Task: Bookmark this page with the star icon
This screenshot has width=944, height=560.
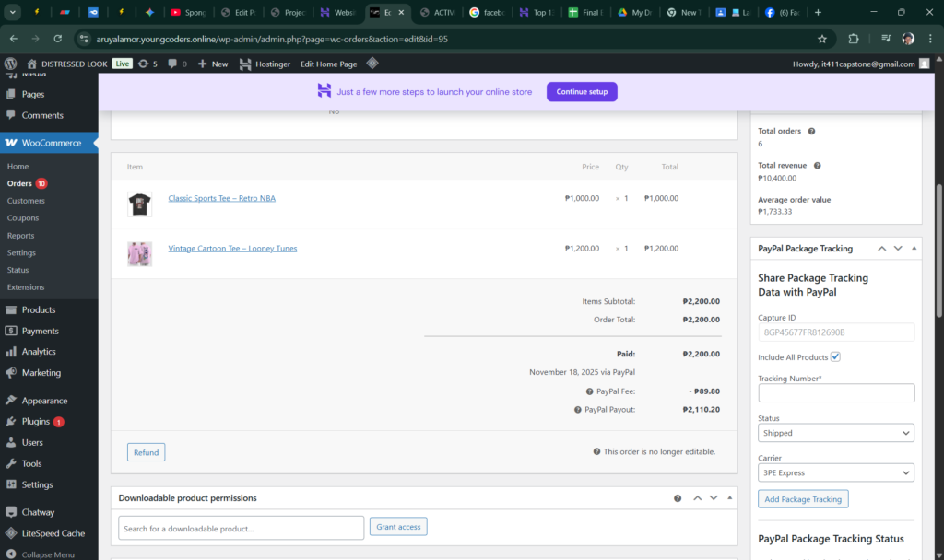Action: tap(821, 40)
